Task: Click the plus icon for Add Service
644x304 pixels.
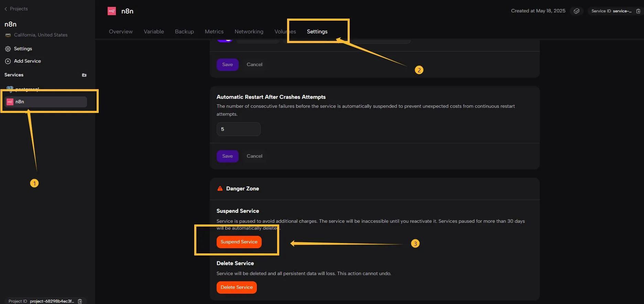Action: click(x=8, y=61)
